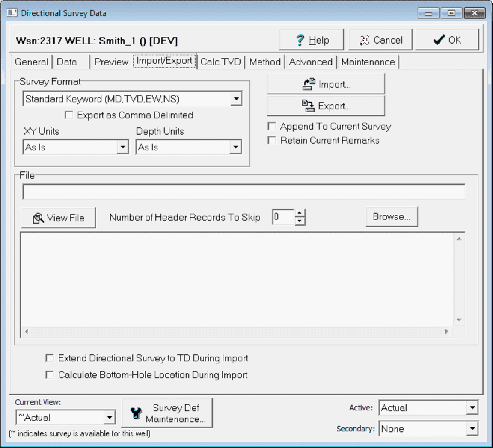493x448 pixels.
Task: Switch to the Calc TVD tab
Action: [x=220, y=62]
